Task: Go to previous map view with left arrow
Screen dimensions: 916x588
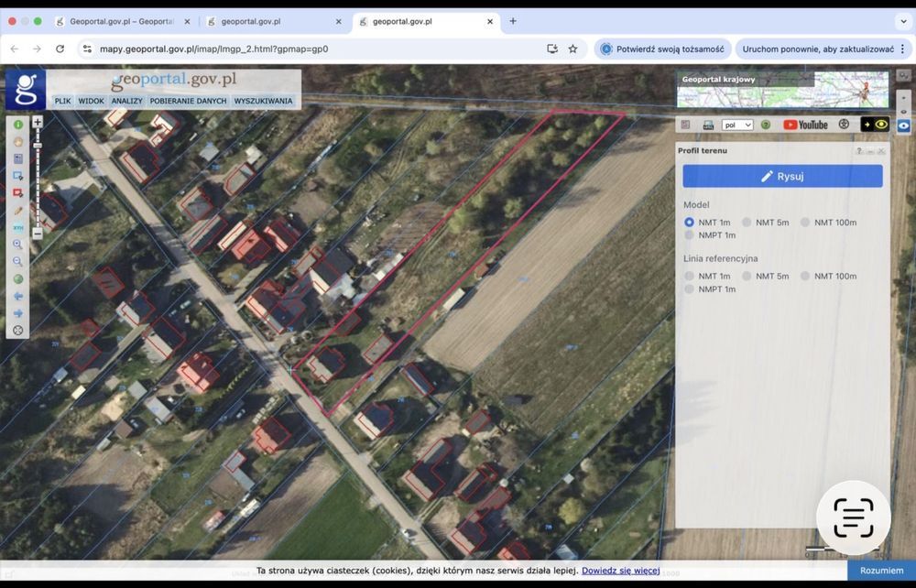Action: (17, 296)
